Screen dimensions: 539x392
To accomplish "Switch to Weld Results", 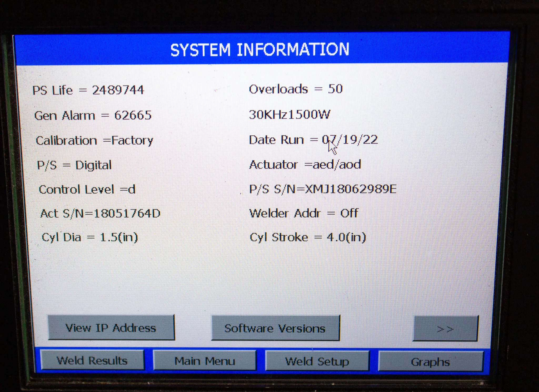I will [x=92, y=360].
